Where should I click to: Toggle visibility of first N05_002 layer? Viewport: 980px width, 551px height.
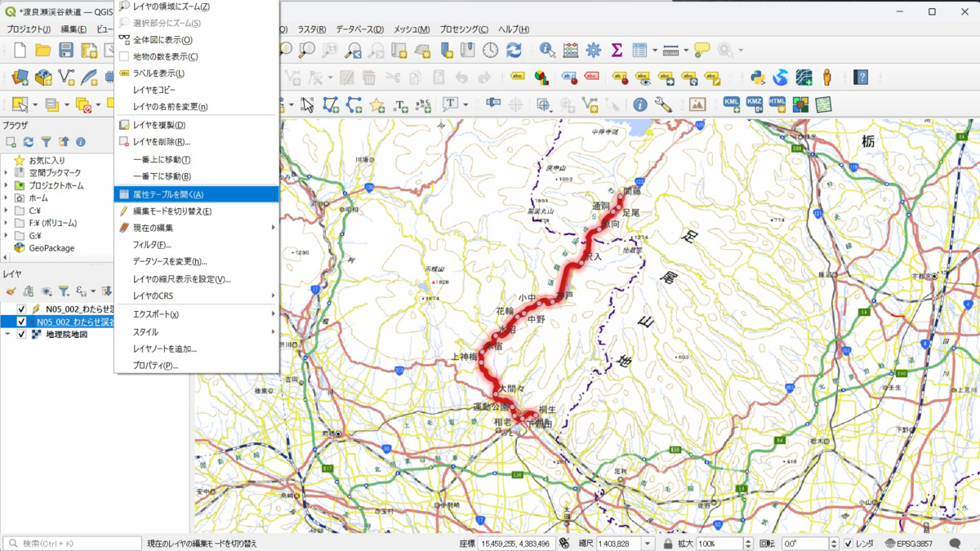pyautogui.click(x=22, y=309)
